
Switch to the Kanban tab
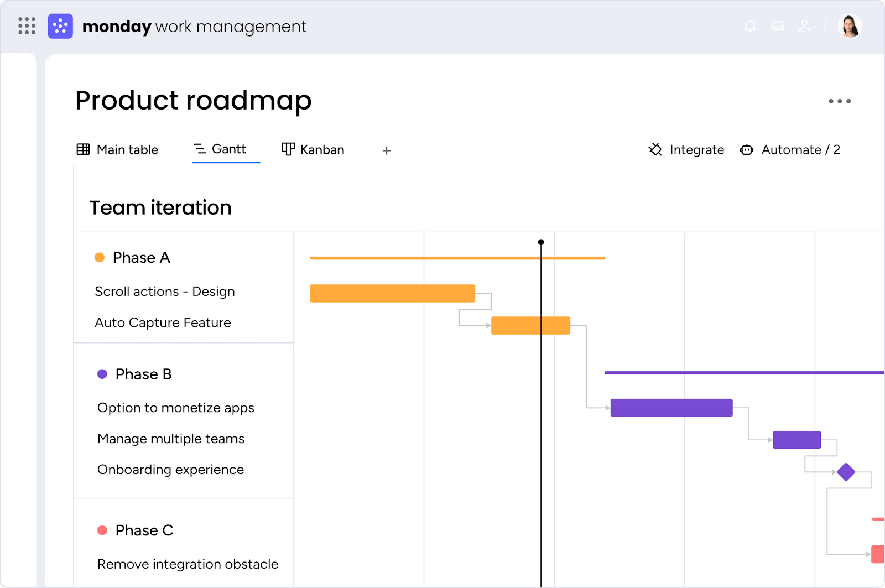pos(322,149)
